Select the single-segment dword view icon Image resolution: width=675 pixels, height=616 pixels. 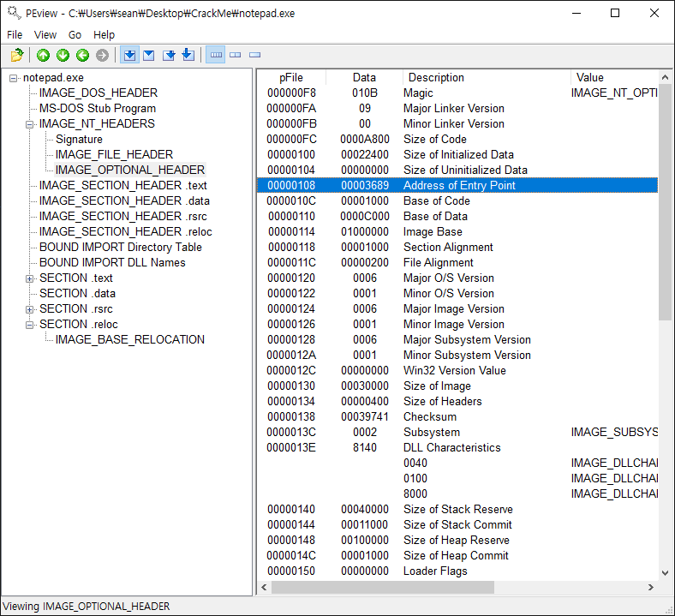tap(255, 55)
